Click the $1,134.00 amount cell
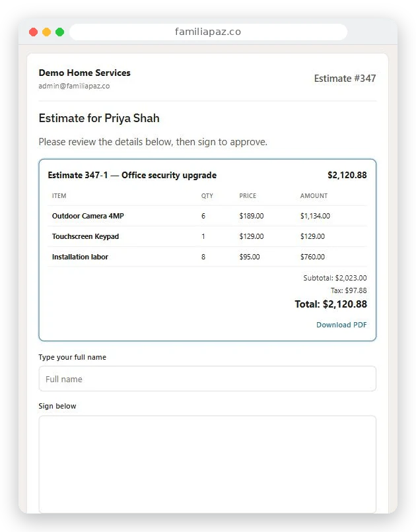 [x=315, y=216]
